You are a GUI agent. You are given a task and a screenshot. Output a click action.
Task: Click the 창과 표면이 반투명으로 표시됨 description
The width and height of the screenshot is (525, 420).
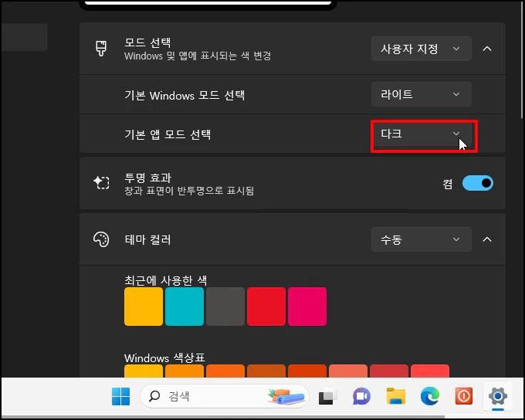(x=189, y=191)
